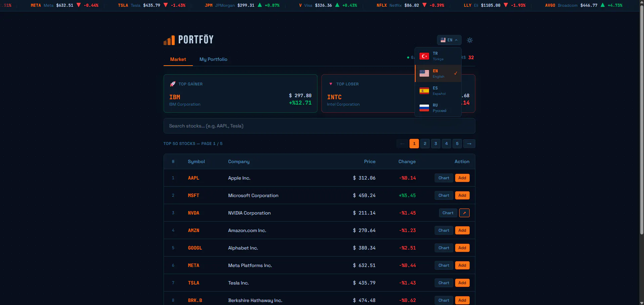Click Alphabet Inc. company name
This screenshot has height=305, width=644.
pyautogui.click(x=243, y=248)
